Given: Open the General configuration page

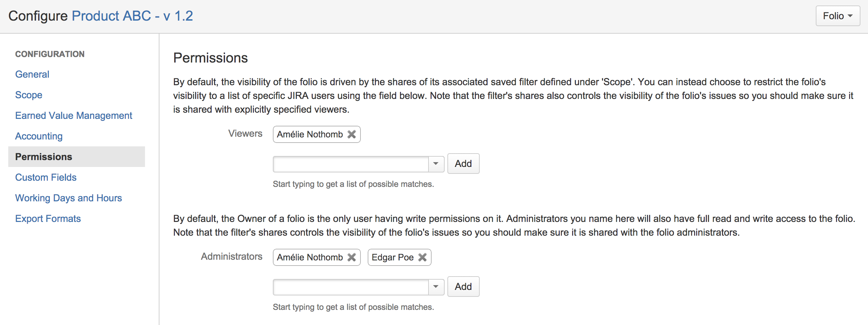Looking at the screenshot, I should 32,74.
